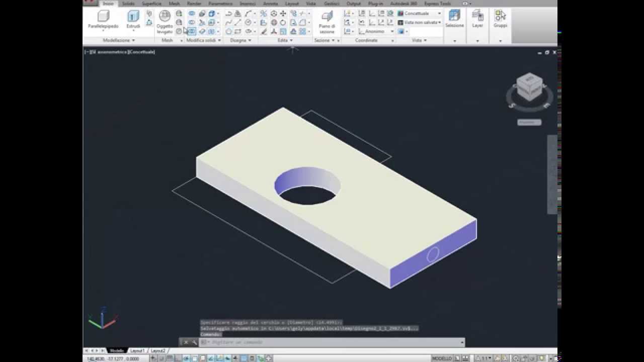Select the Modello drawing tab
This screenshot has height=362, width=644.
tap(117, 350)
